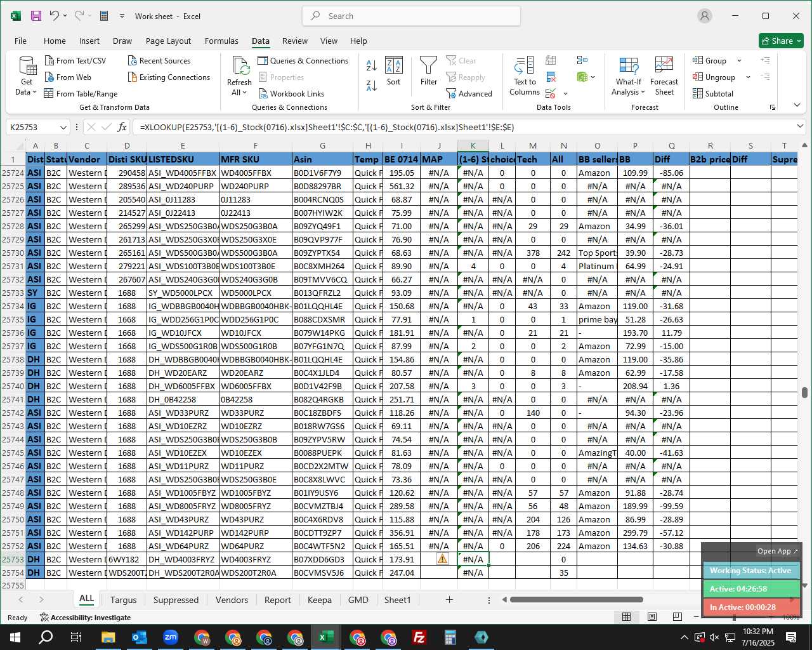The width and height of the screenshot is (812, 650).
Task: Click the zoom slider in status bar
Action: coord(735,617)
